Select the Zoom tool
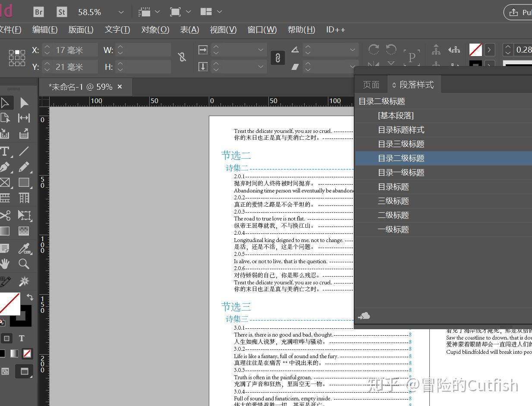532x406 pixels. 25,264
